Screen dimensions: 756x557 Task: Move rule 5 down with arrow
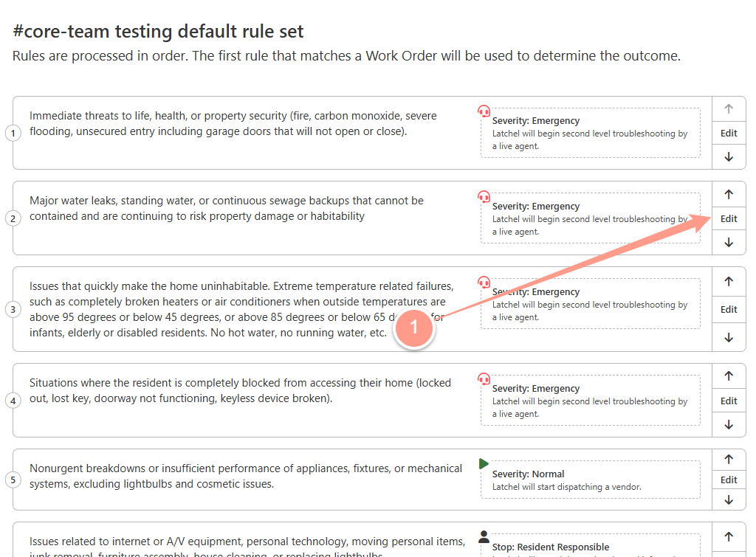tap(729, 500)
